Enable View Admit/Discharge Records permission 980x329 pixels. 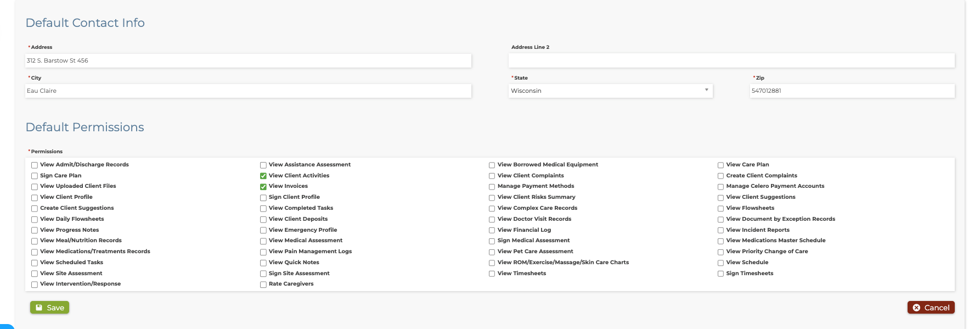coord(35,165)
